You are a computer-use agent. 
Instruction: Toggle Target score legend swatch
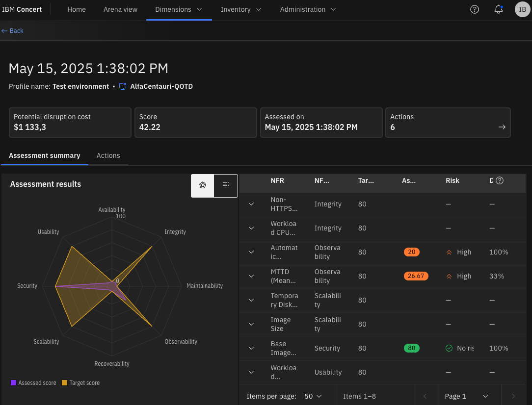[x=64, y=382]
